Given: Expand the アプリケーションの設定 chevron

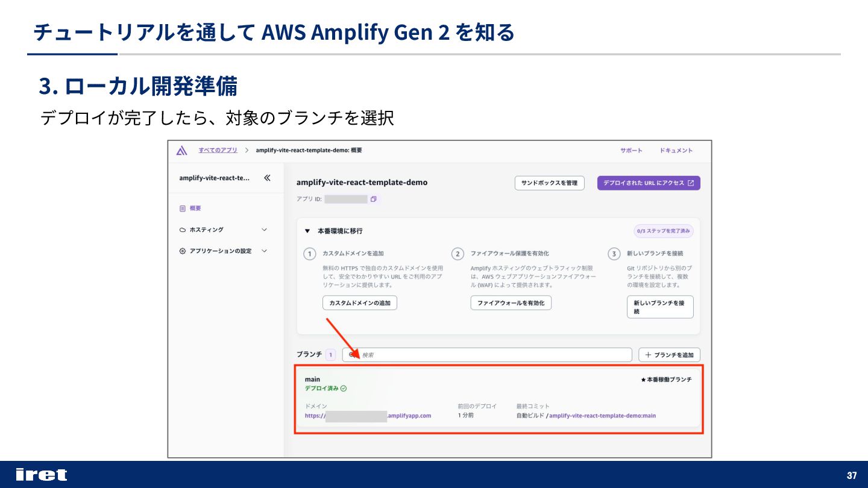Looking at the screenshot, I should coord(264,251).
